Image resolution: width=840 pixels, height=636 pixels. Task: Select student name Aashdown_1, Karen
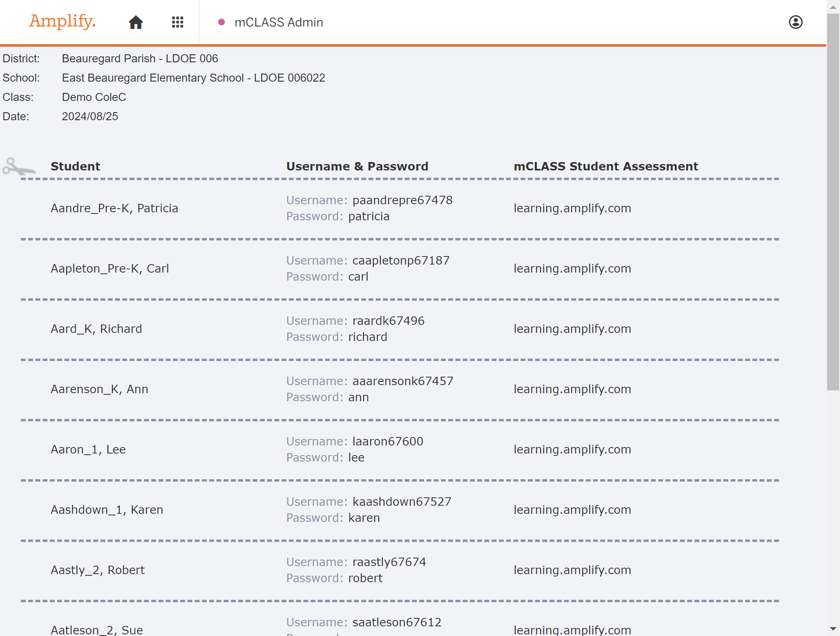coord(107,510)
